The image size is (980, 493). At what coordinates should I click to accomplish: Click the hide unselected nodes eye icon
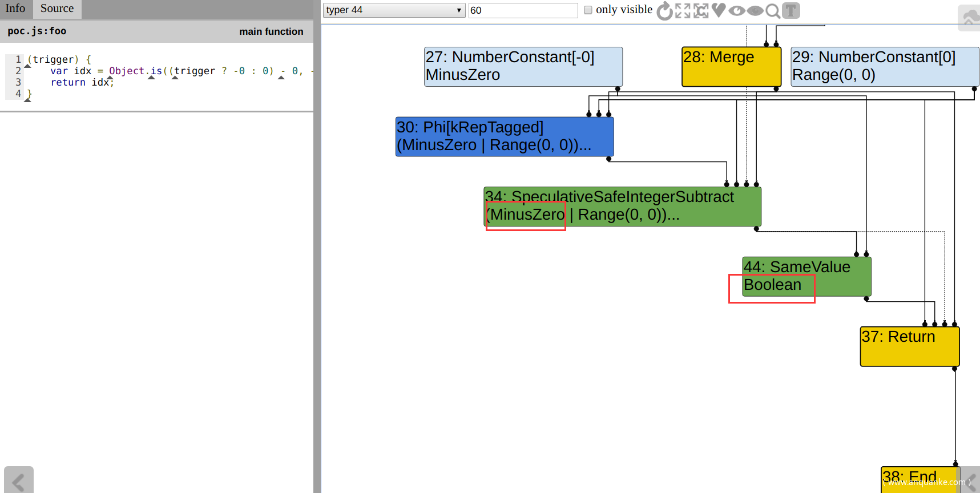point(737,11)
